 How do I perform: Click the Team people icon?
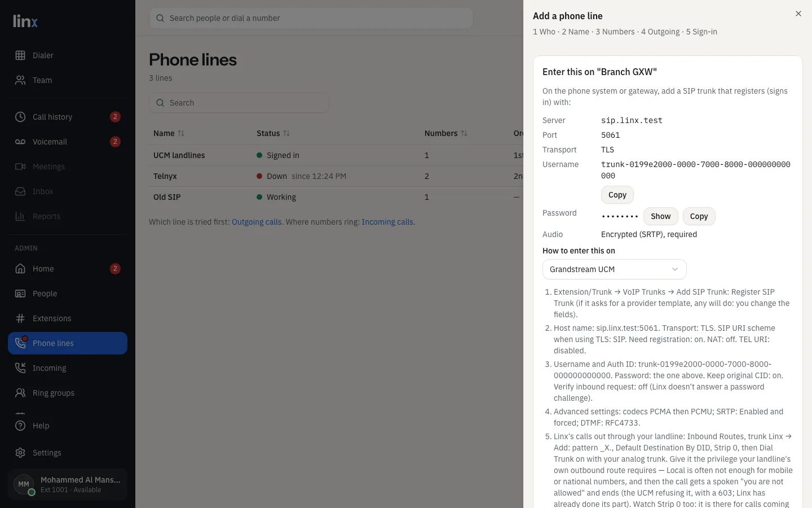[20, 80]
